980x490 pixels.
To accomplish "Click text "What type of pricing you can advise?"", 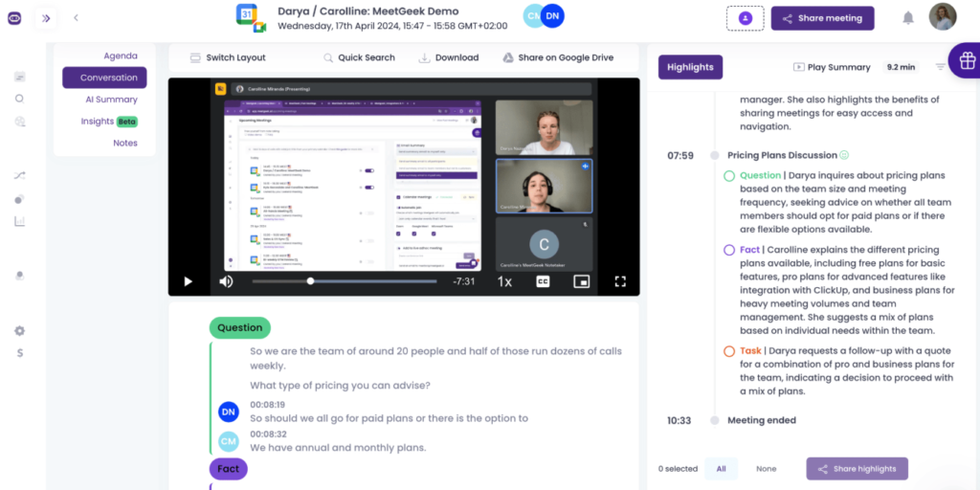I will [340, 386].
